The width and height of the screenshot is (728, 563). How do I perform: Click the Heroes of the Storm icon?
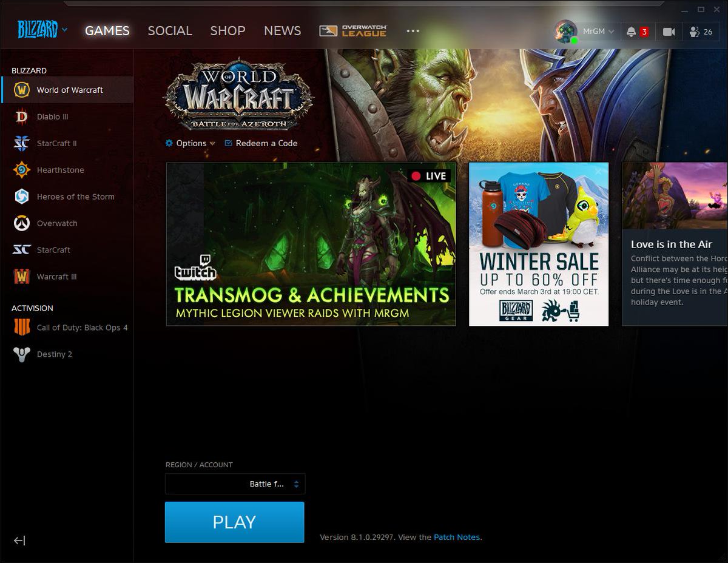click(22, 197)
